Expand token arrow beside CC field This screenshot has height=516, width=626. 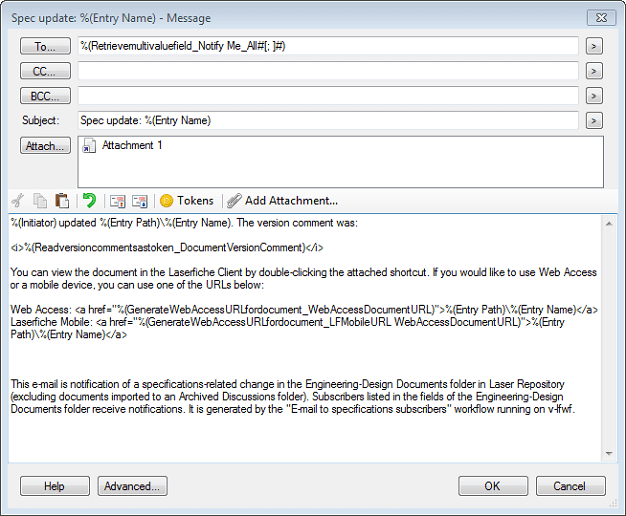coord(594,71)
